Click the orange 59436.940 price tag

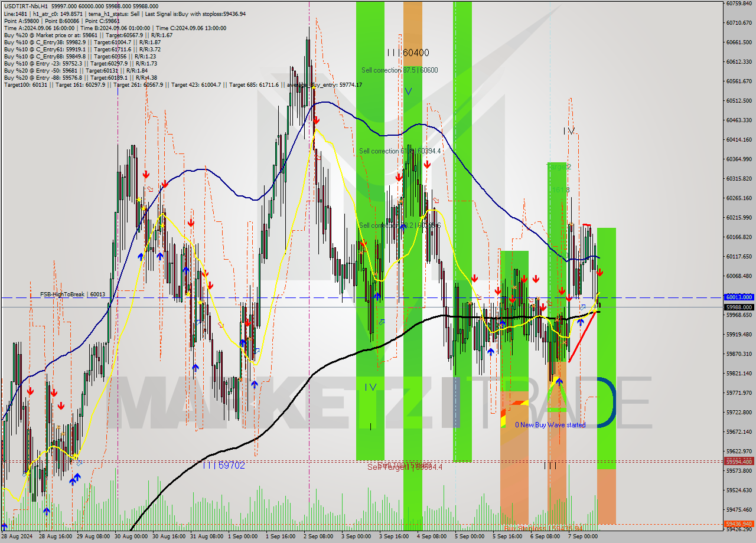[x=739, y=524]
